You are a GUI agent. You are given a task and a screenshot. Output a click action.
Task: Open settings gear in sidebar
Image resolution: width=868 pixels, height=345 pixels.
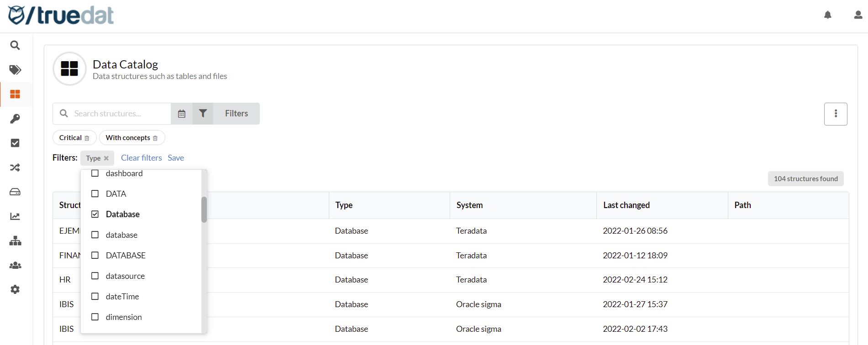point(15,289)
